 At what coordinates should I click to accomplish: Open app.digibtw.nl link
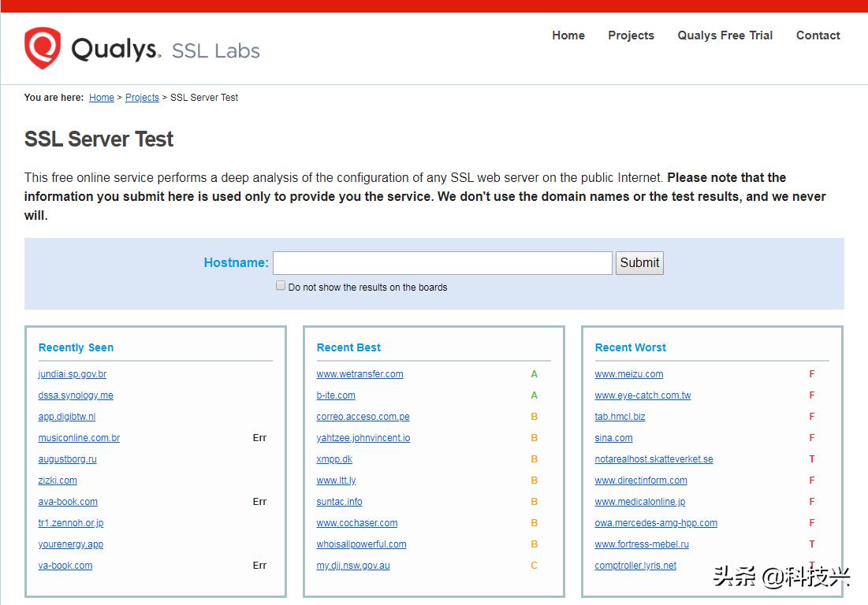point(66,417)
